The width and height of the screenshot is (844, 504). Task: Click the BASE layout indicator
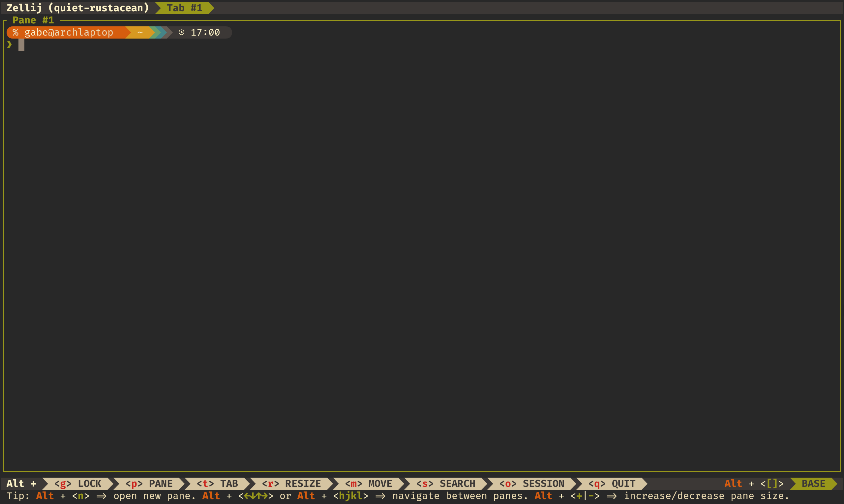pos(813,483)
